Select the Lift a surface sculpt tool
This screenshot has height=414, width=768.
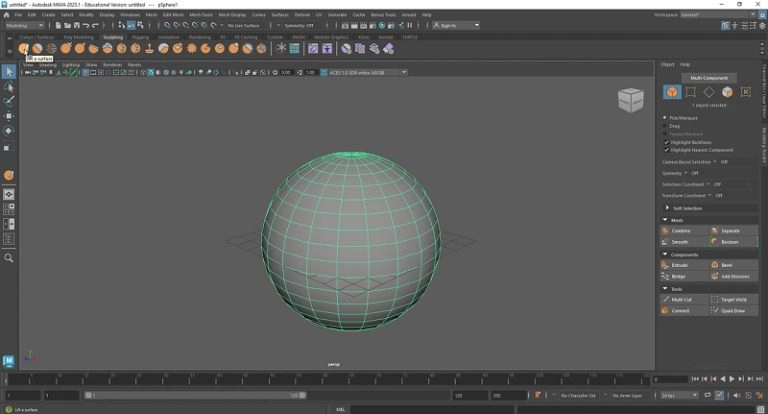coord(23,48)
